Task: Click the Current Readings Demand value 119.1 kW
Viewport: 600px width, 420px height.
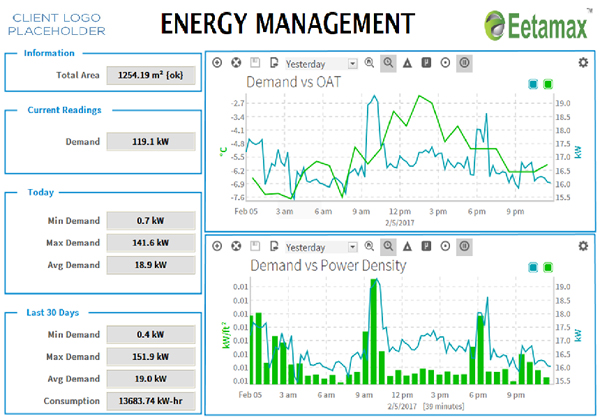Action: click(x=151, y=142)
